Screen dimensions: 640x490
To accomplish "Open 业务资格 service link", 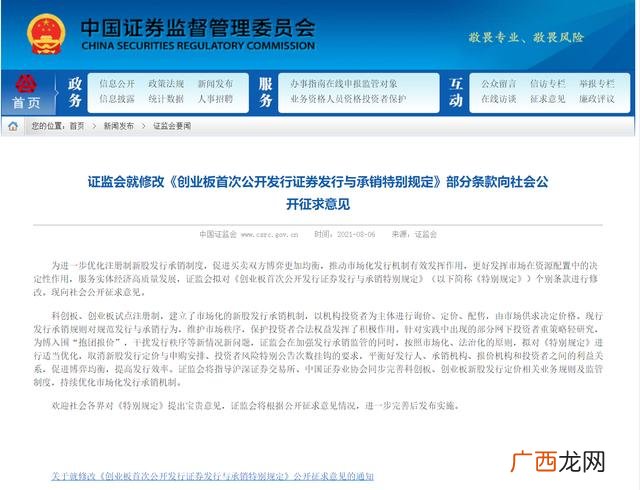I will tap(308, 99).
